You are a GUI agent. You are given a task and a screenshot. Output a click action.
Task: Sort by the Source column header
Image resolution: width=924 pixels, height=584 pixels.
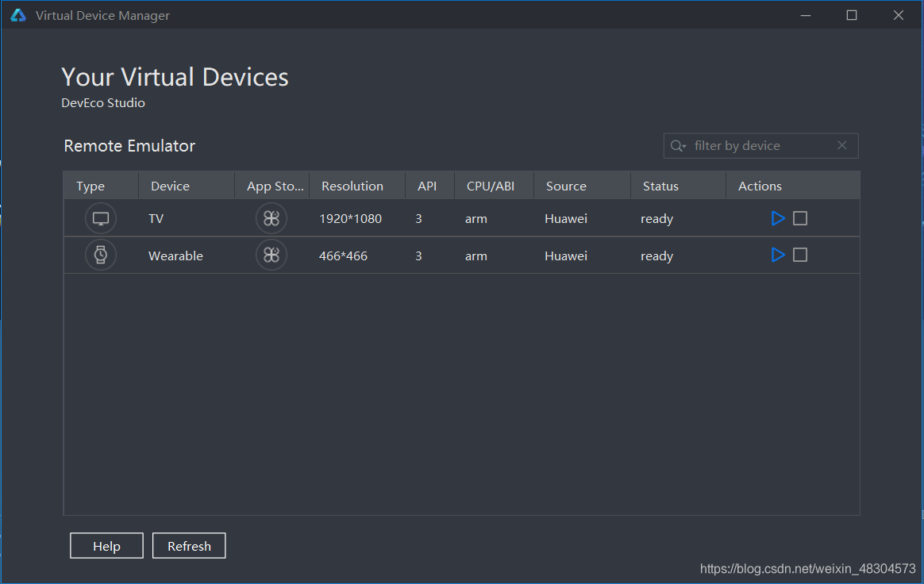pyautogui.click(x=582, y=186)
